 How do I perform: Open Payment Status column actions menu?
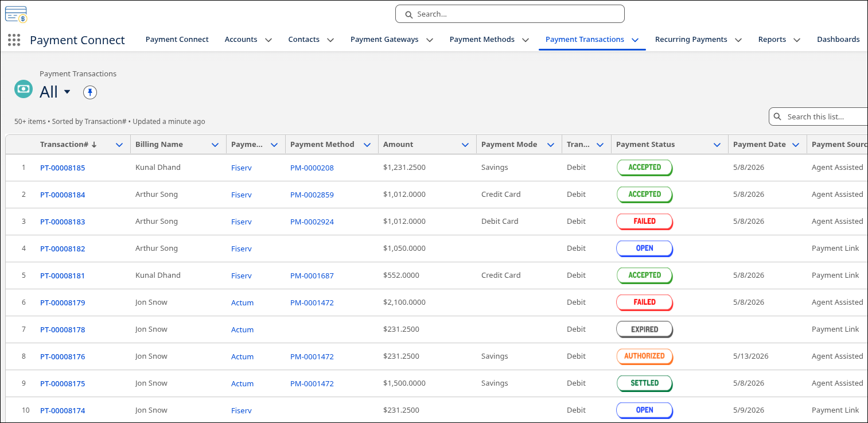[717, 145]
